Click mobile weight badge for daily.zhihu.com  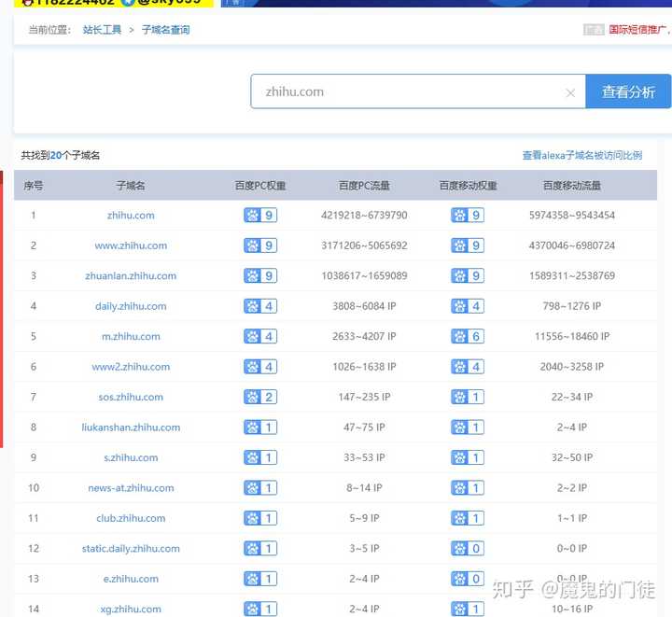pyautogui.click(x=468, y=306)
